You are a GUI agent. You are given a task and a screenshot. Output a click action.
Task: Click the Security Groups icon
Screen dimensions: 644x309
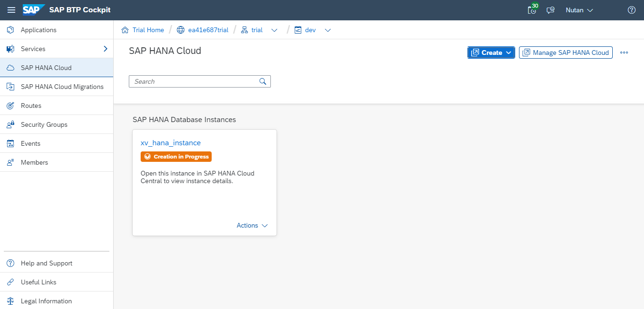coord(10,124)
